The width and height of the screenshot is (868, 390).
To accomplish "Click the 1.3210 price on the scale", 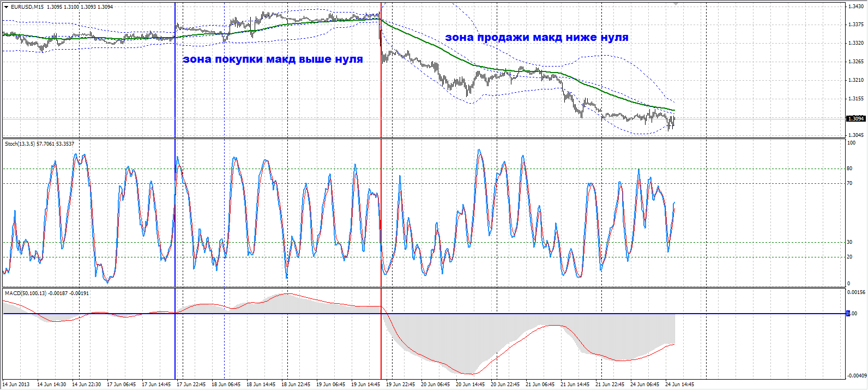I will pos(855,80).
